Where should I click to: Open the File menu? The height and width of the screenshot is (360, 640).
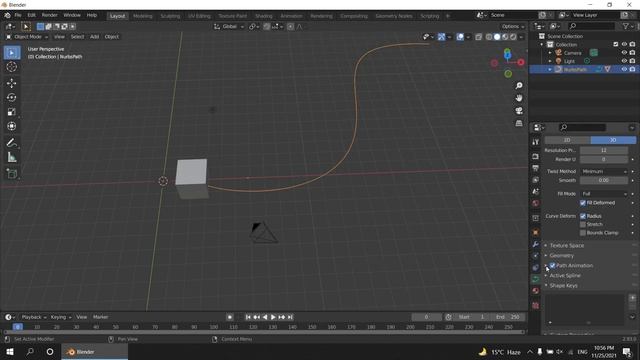[18, 15]
